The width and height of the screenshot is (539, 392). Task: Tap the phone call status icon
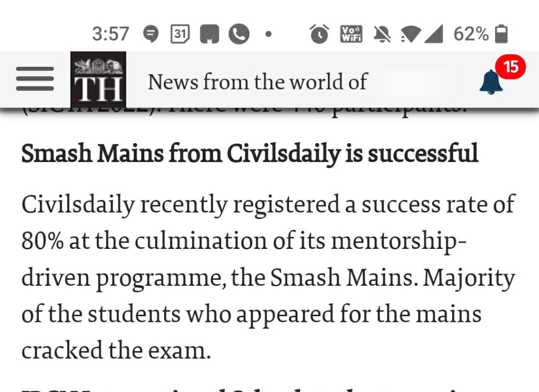pyautogui.click(x=238, y=34)
